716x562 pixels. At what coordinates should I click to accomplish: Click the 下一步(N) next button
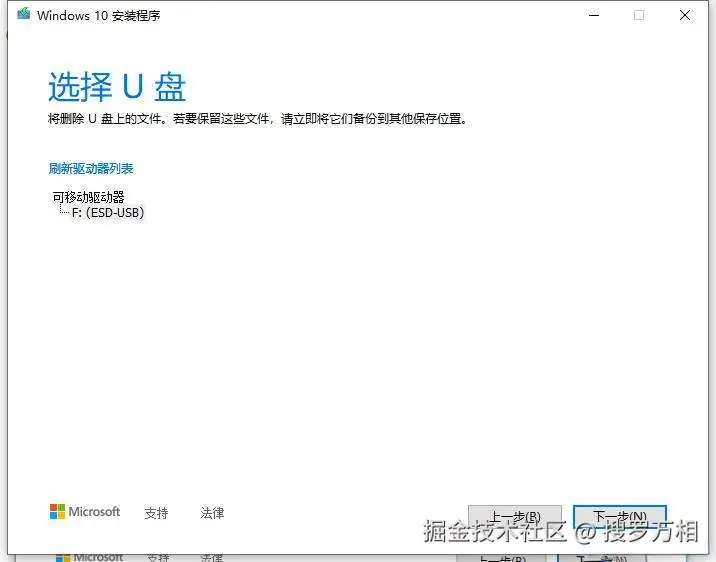[x=620, y=517]
